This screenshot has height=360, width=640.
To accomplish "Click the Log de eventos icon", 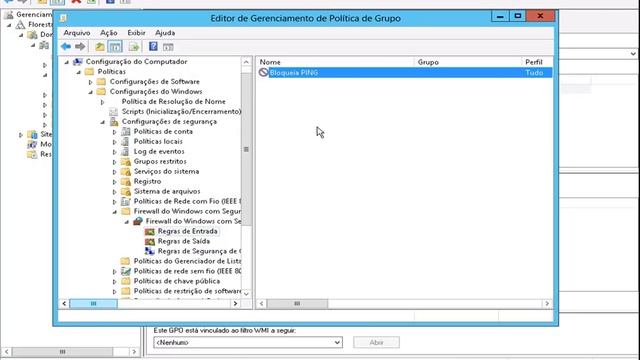I will (x=126, y=151).
